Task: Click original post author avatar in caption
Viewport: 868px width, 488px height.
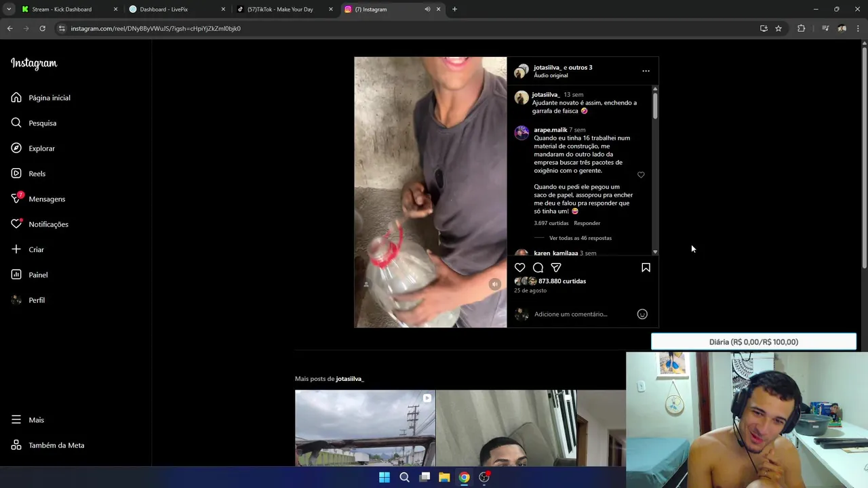Action: coord(521,98)
